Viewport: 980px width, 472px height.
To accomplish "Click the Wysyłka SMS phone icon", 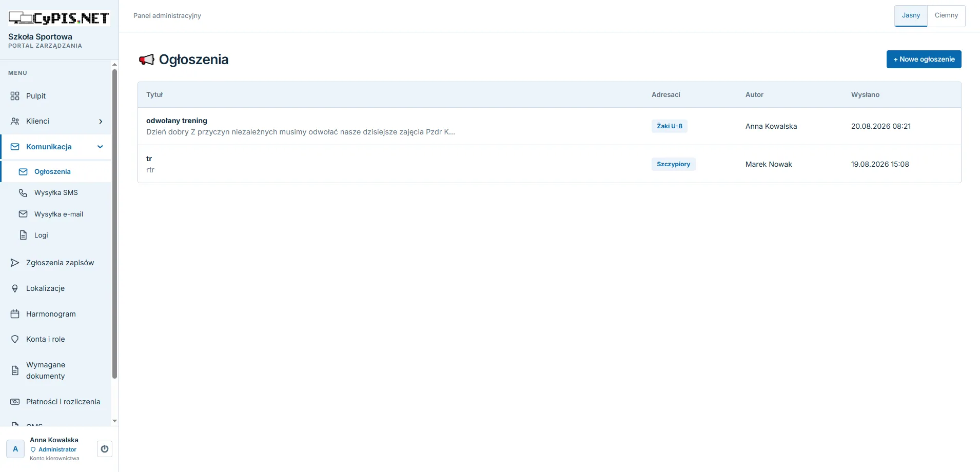I will tap(23, 193).
